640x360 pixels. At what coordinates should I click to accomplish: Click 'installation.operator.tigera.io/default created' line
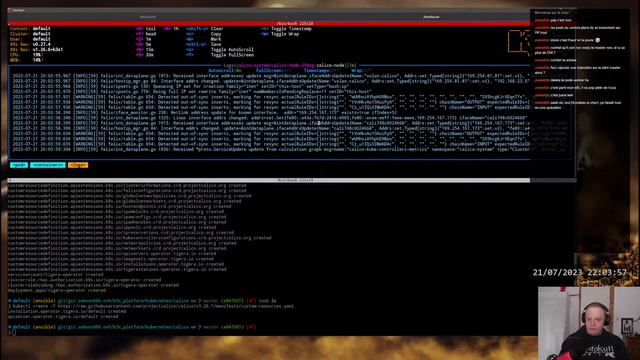(67, 311)
